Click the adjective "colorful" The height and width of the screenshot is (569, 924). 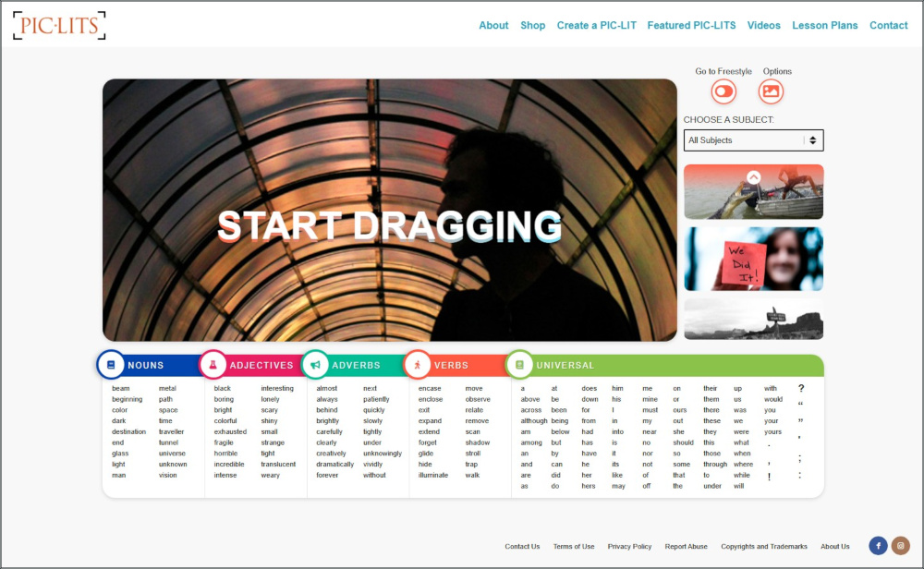(225, 421)
